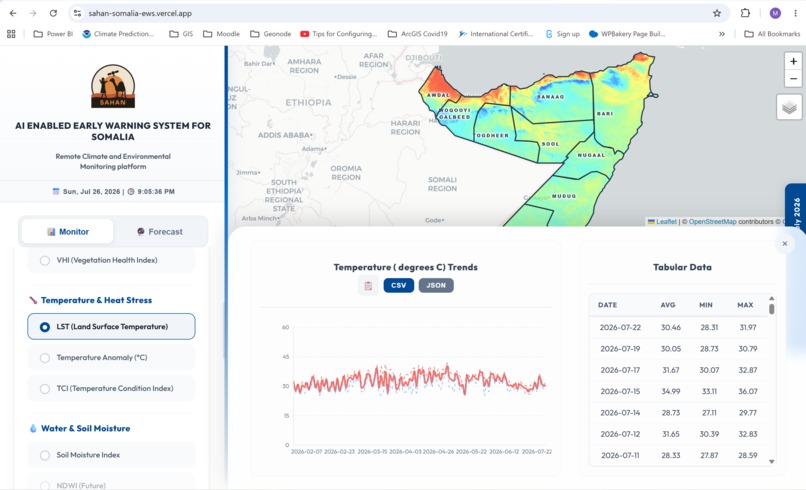
Task: Switch to the Monitor tab
Action: tap(68, 232)
